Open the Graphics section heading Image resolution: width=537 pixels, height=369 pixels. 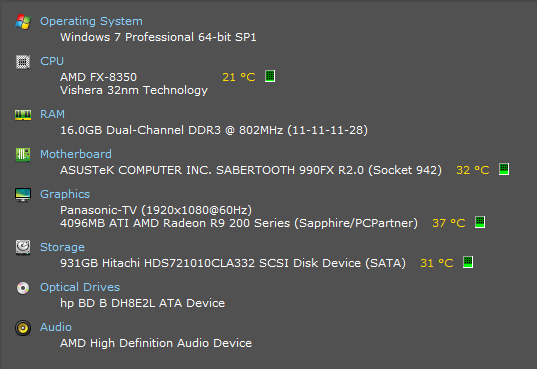(x=65, y=194)
